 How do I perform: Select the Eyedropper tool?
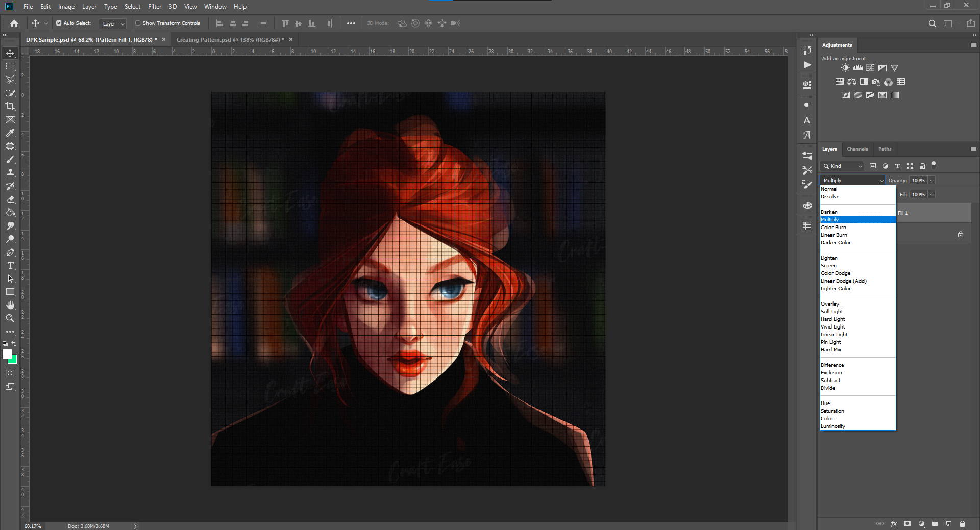pos(10,133)
